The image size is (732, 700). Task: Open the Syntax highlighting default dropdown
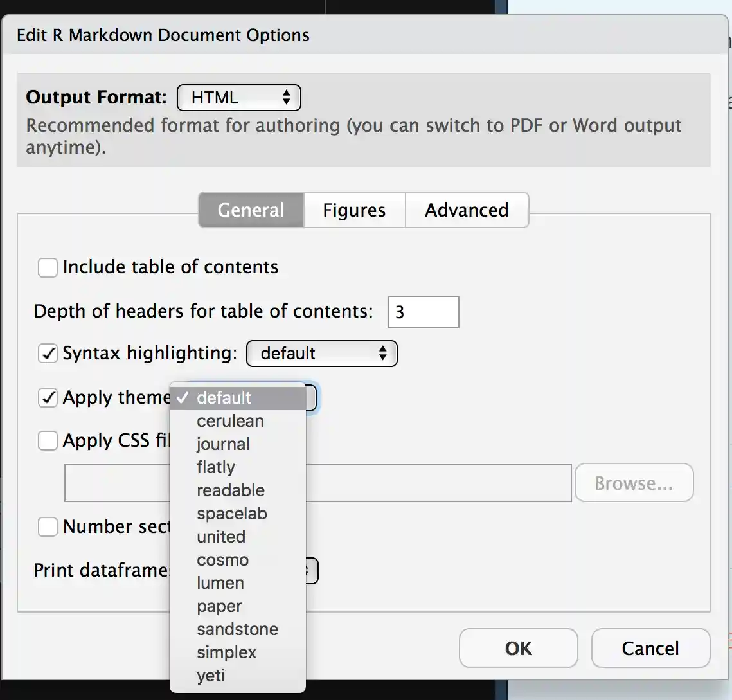pos(322,354)
